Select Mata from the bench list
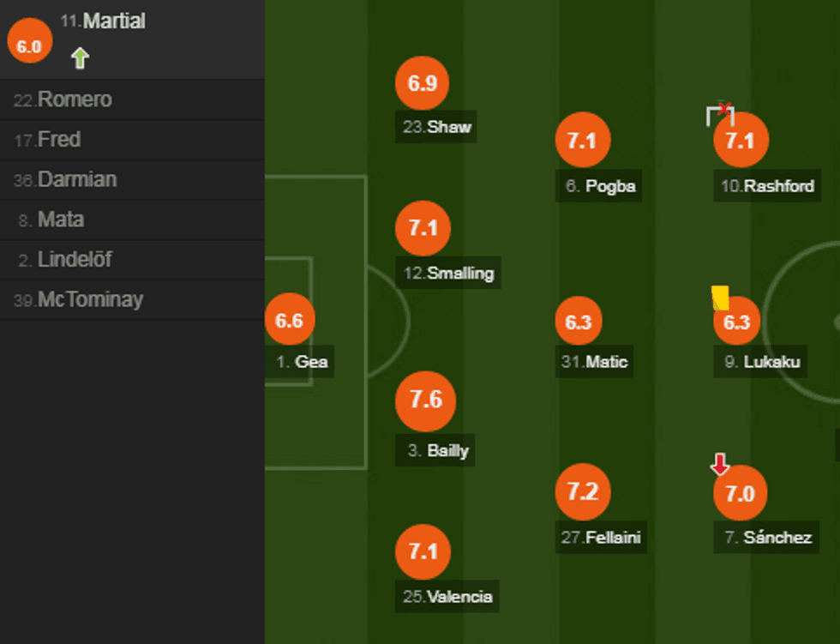Viewport: 840px width, 644px height. [61, 220]
